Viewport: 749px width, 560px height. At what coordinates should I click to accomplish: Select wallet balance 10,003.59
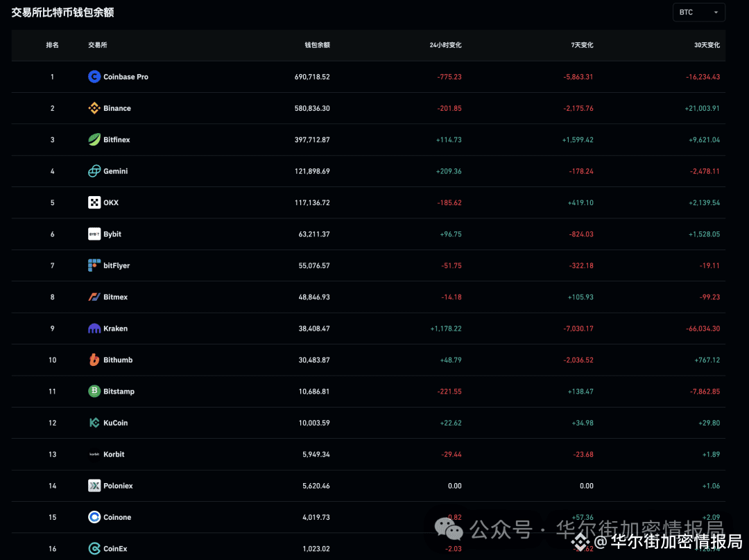314,423
